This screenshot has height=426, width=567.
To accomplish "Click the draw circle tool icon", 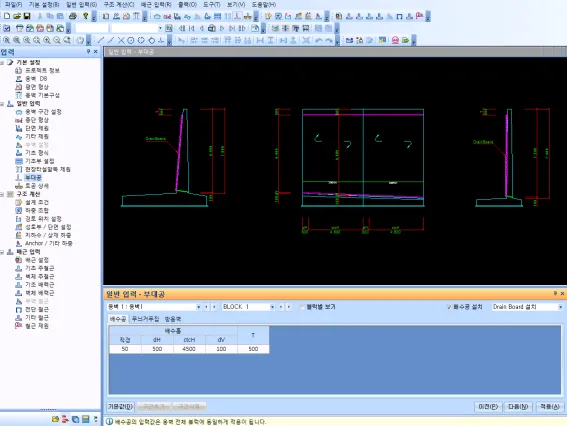I will pos(131,41).
